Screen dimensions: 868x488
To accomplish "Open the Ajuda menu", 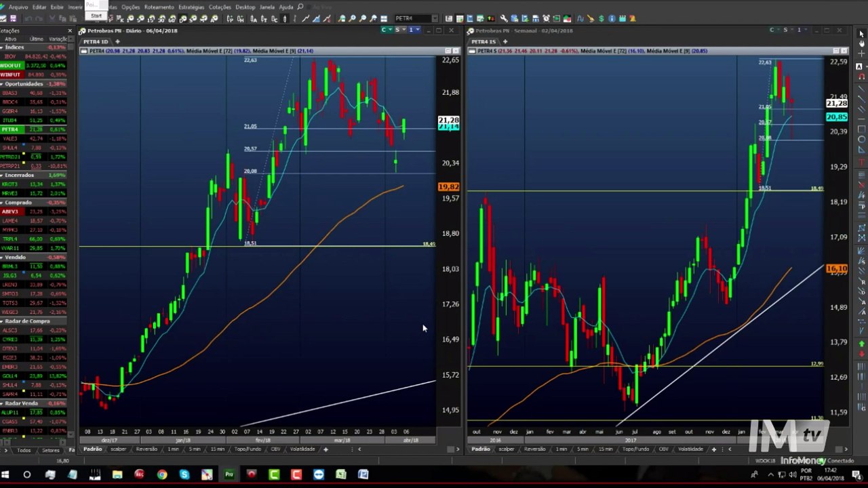I will [x=286, y=7].
